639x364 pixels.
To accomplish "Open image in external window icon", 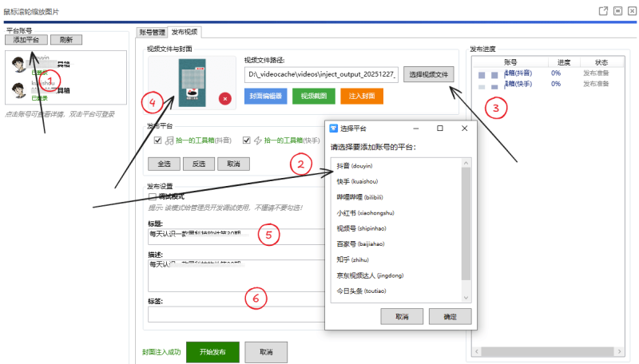I will click(603, 11).
